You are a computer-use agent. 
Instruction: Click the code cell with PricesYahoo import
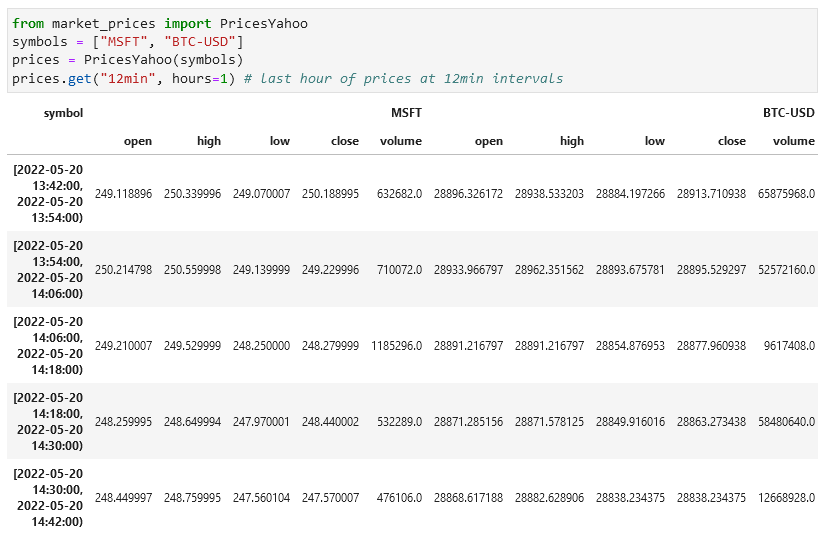412,51
